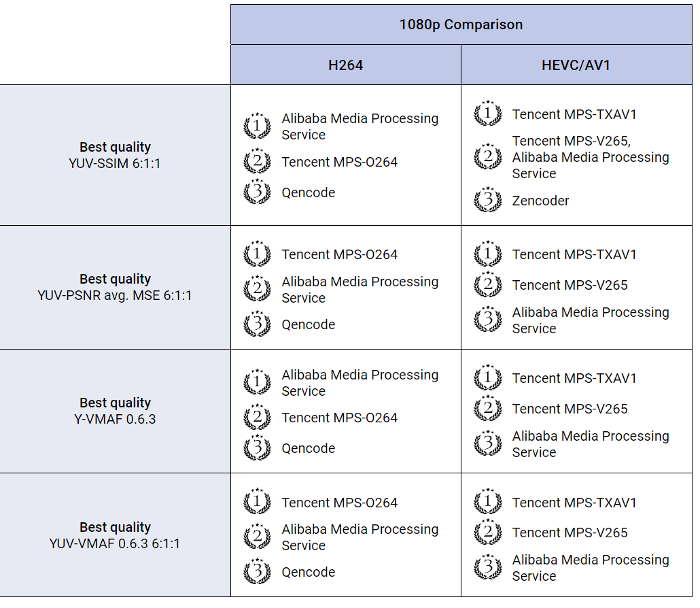The image size is (700, 608).
Task: Click first-place badge in YUV-PSNR H264 cell
Action: point(257,254)
